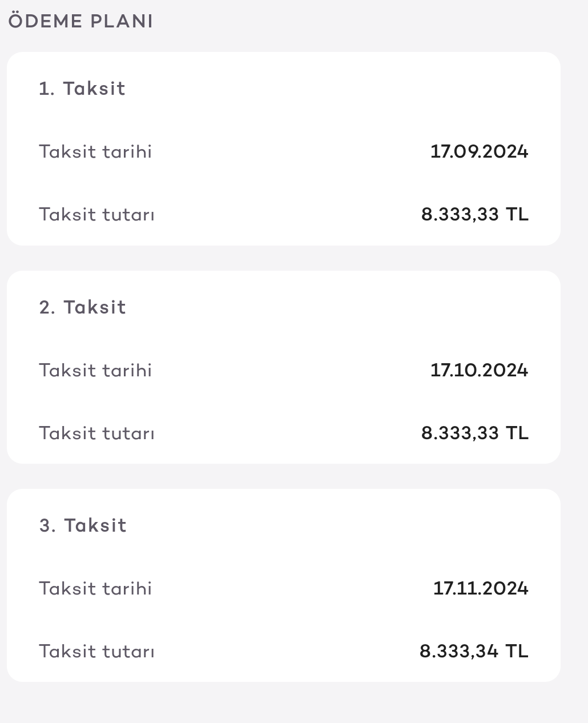The image size is (588, 723).
Task: Click the ÖDEME PLANI heading
Action: click(x=80, y=22)
